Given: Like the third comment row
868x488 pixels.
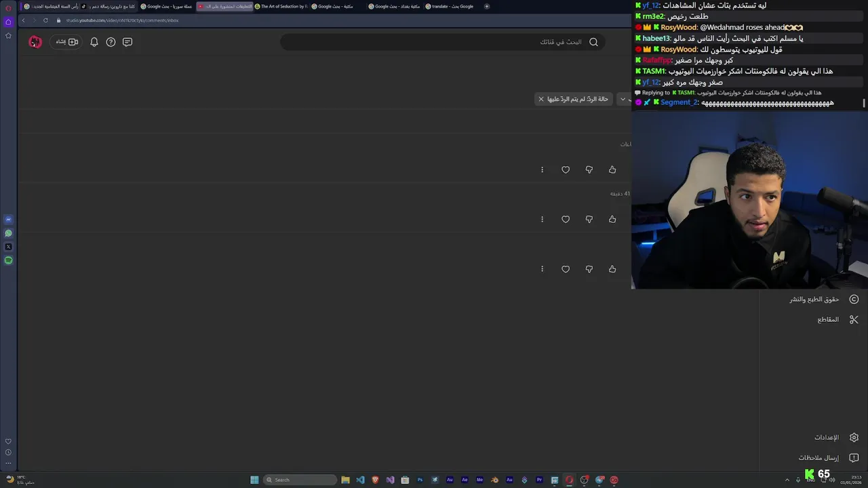Looking at the screenshot, I should (612, 269).
